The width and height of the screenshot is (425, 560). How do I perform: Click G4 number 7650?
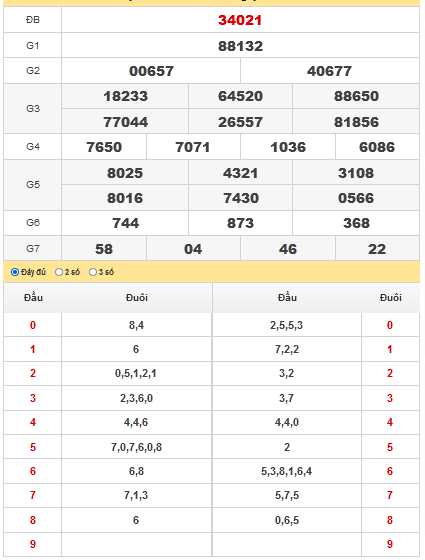(x=104, y=147)
